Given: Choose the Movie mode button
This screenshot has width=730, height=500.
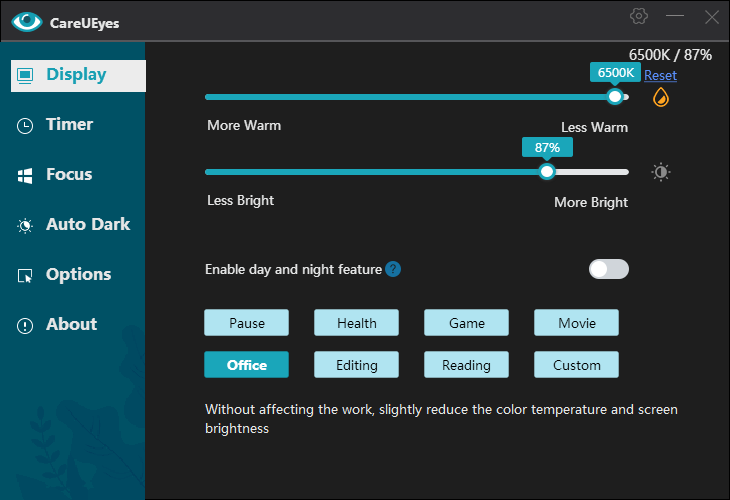Looking at the screenshot, I should pos(576,323).
